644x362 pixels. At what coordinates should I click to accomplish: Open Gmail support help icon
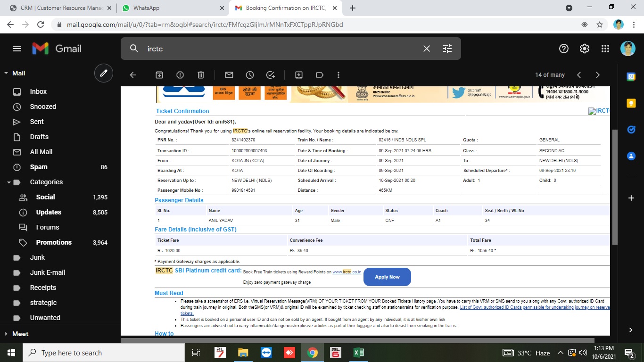click(x=564, y=49)
